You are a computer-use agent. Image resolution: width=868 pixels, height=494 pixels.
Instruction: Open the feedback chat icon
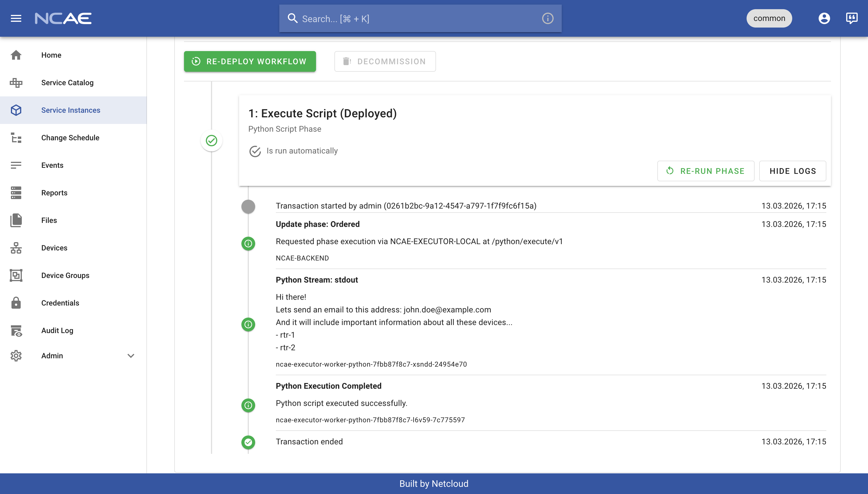[x=852, y=18]
